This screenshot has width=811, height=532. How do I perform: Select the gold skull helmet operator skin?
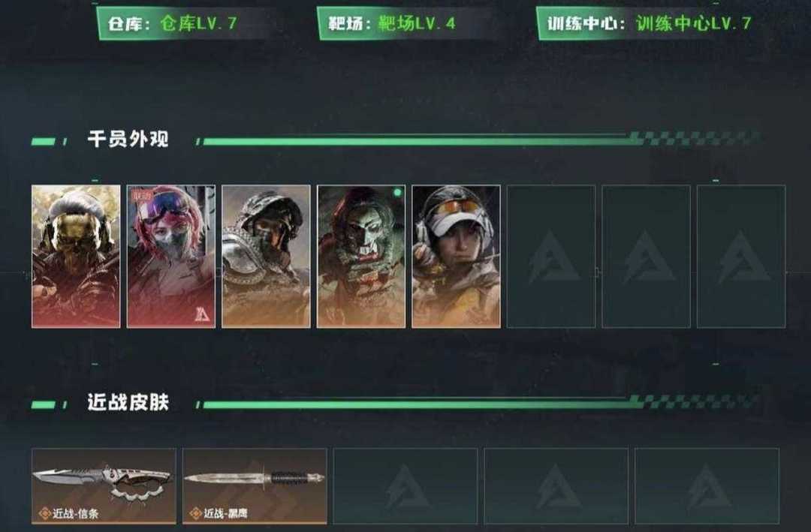click(x=76, y=257)
